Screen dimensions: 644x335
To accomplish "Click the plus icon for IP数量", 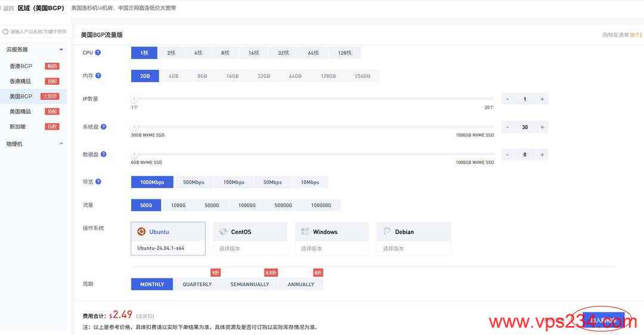I will 541,99.
